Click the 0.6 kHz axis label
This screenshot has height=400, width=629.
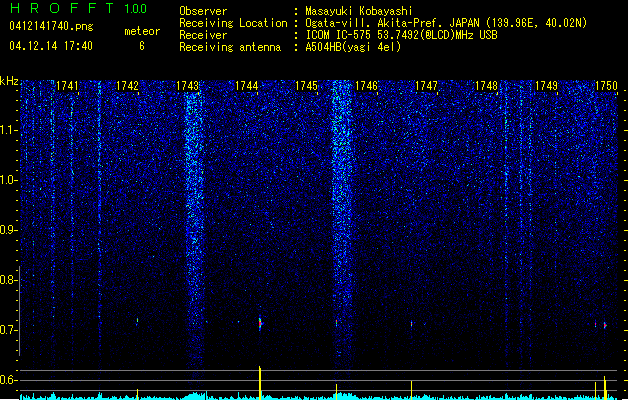click(9, 380)
